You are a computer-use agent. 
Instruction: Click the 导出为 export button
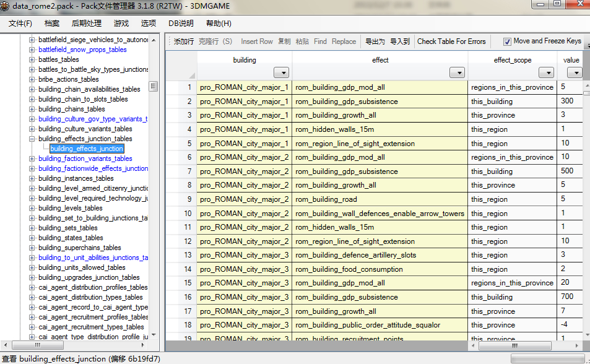click(x=375, y=41)
